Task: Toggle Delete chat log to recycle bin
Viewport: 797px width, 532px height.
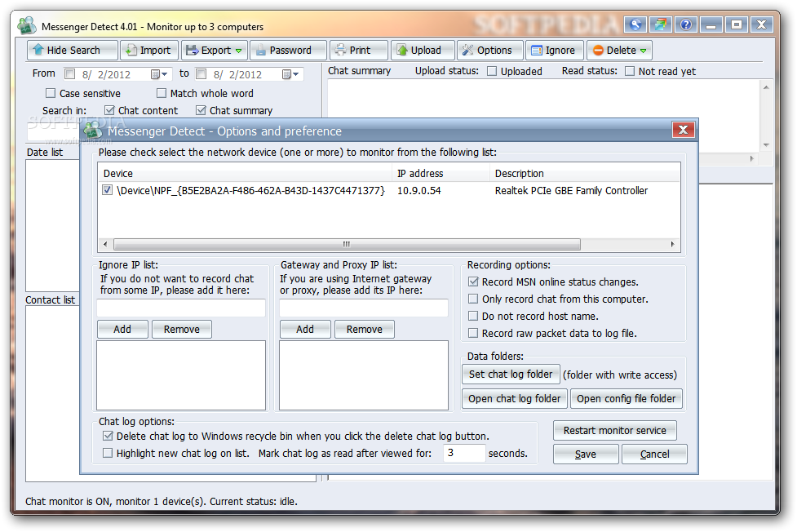Action: point(108,436)
